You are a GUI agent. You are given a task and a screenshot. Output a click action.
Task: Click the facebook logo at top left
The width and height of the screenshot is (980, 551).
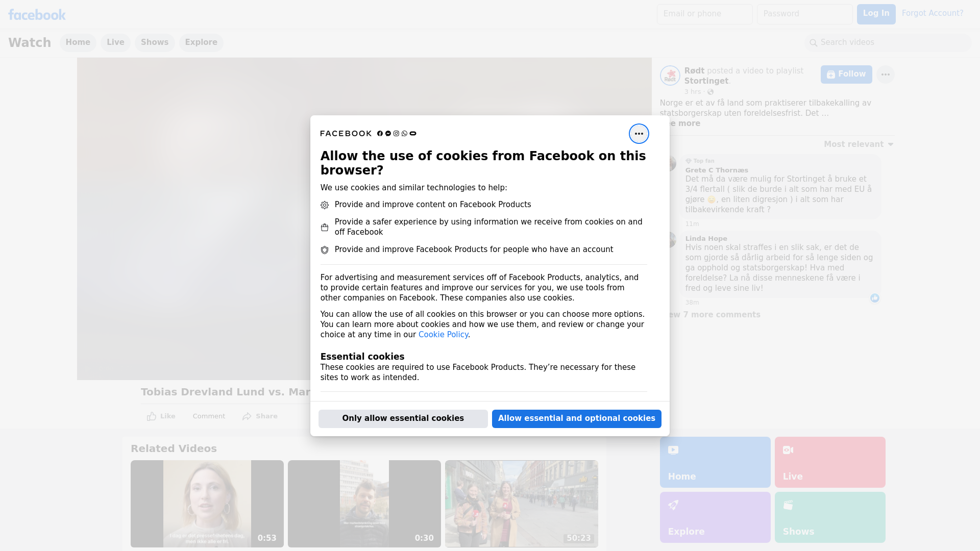[37, 15]
